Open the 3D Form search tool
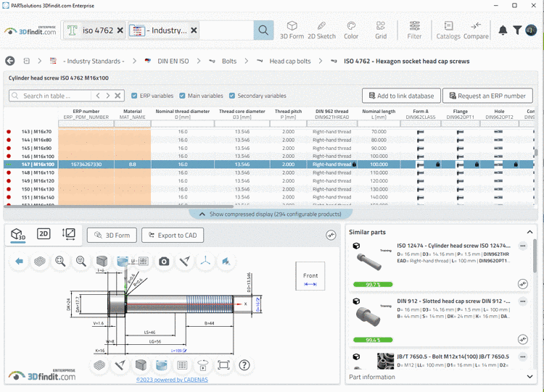The image size is (544, 392). 292,30
